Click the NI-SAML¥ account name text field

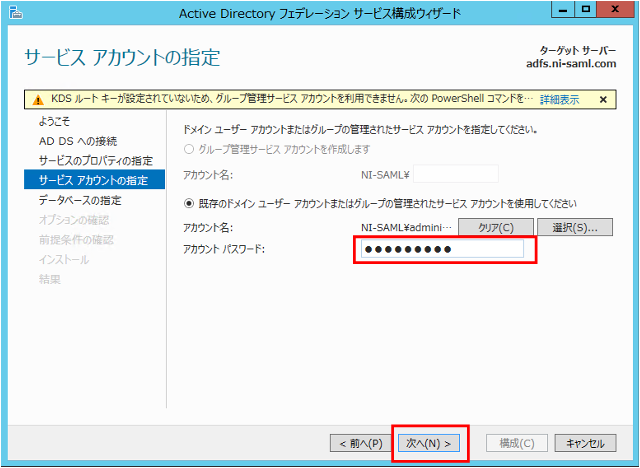click(x=456, y=174)
